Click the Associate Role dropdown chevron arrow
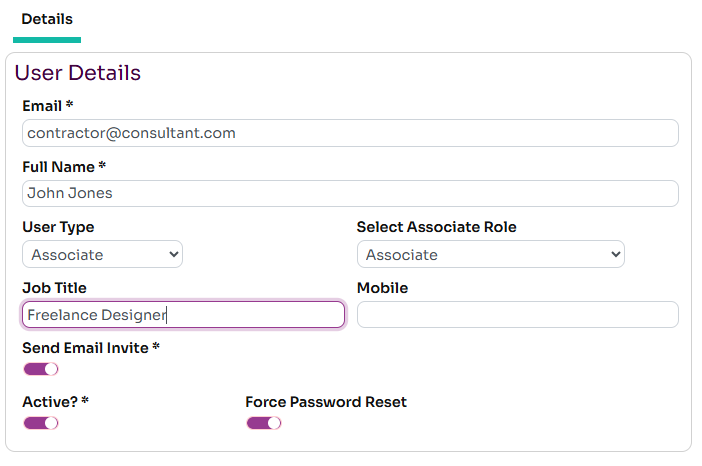The image size is (702, 466). (614, 255)
